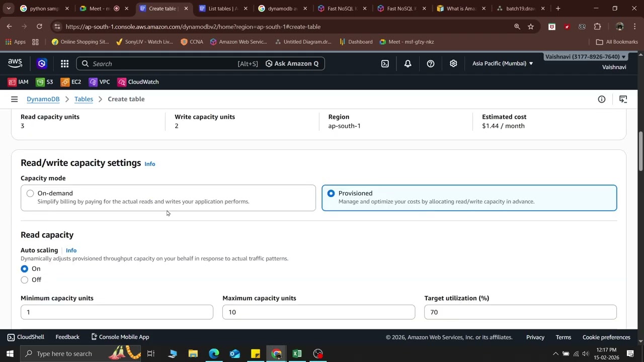644x362 pixels.
Task: Expand the Vaishnavi account menu
Action: pos(586,57)
